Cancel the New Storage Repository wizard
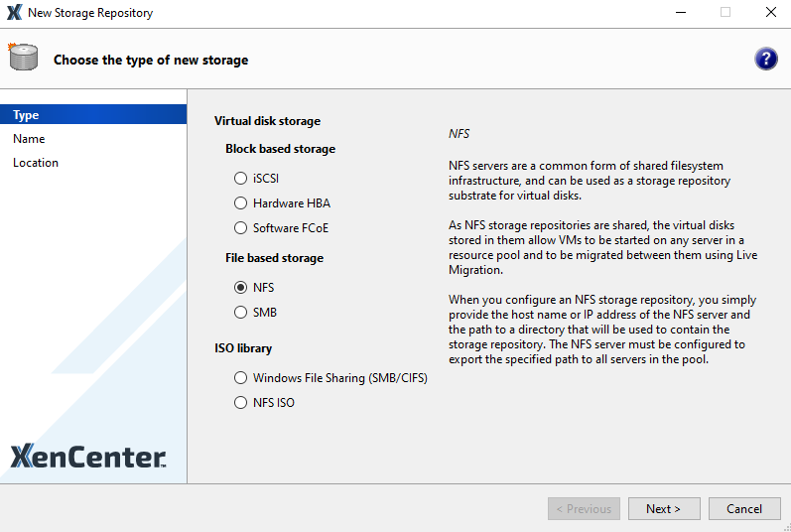This screenshot has width=791, height=532. pyautogui.click(x=744, y=509)
